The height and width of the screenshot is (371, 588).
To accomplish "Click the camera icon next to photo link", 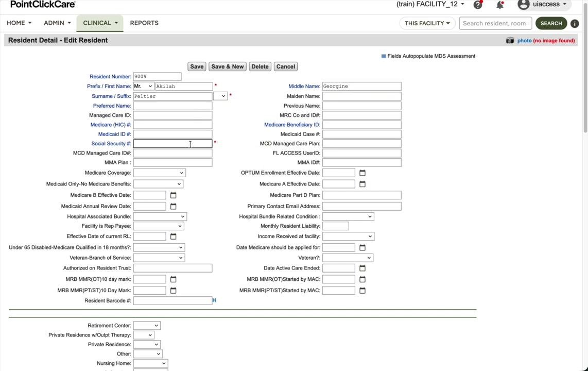I will pyautogui.click(x=510, y=41).
